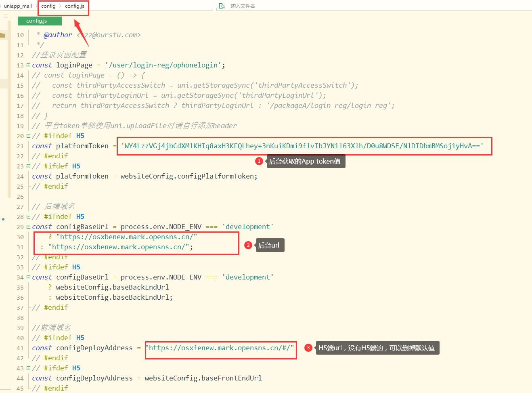Click websiteConfig.configPlatformToken on line 24
532x393 pixels.
(187, 176)
